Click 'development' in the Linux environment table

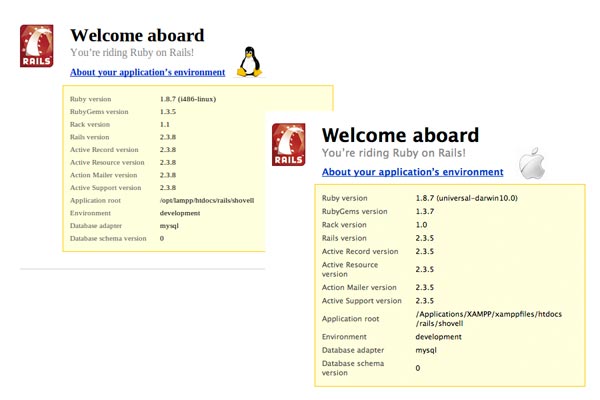pyautogui.click(x=180, y=213)
